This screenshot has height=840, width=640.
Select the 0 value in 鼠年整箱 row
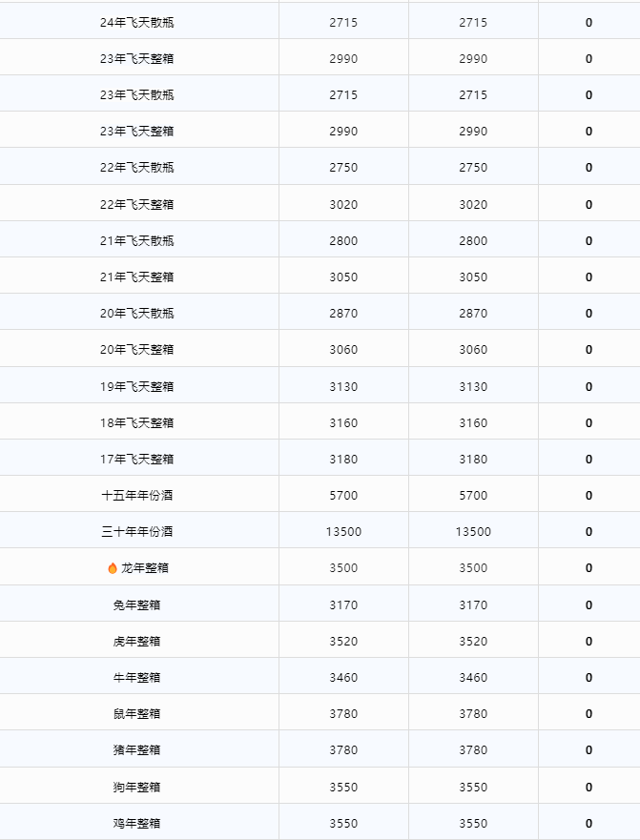pyautogui.click(x=589, y=713)
